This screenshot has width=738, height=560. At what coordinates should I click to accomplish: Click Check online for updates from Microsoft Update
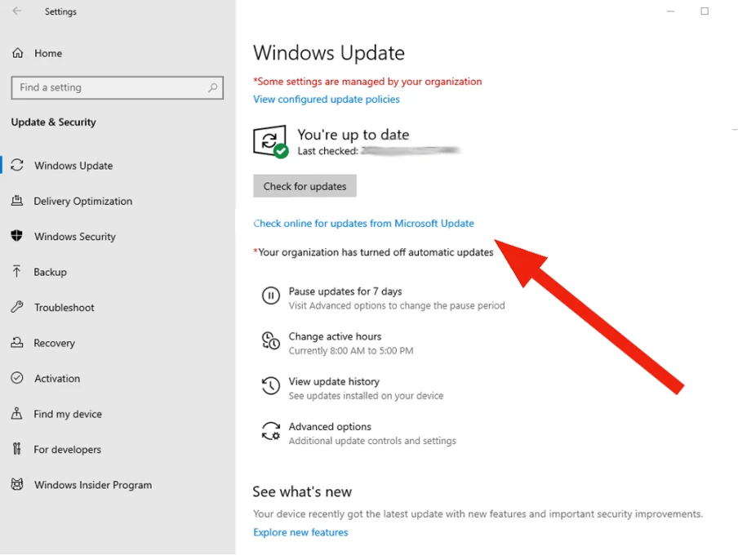click(x=363, y=224)
